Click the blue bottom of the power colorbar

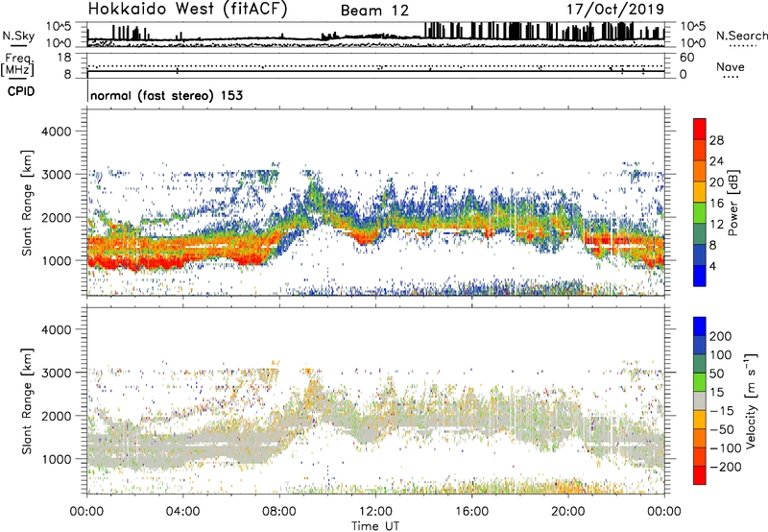(x=700, y=276)
